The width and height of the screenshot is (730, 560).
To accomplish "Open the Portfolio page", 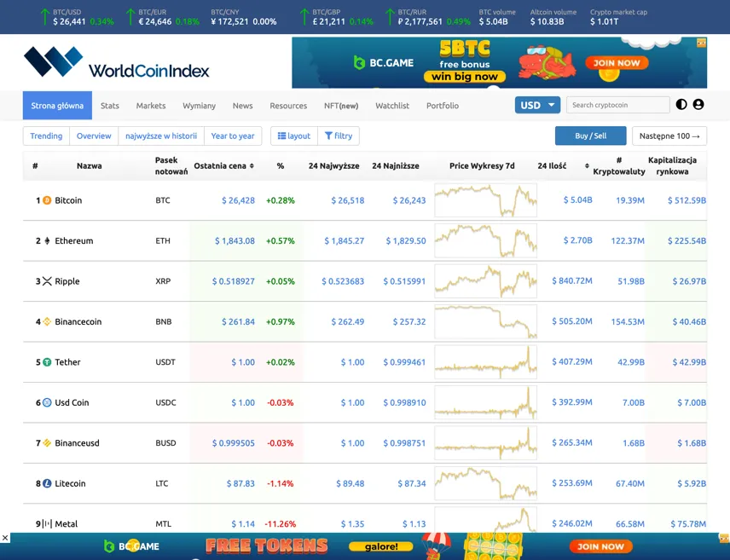I will 443,106.
